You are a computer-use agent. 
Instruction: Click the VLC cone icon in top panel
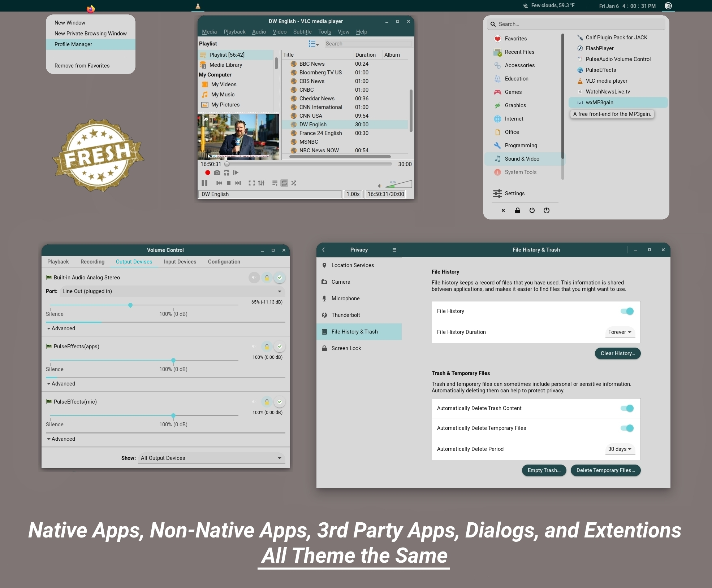[x=198, y=6]
